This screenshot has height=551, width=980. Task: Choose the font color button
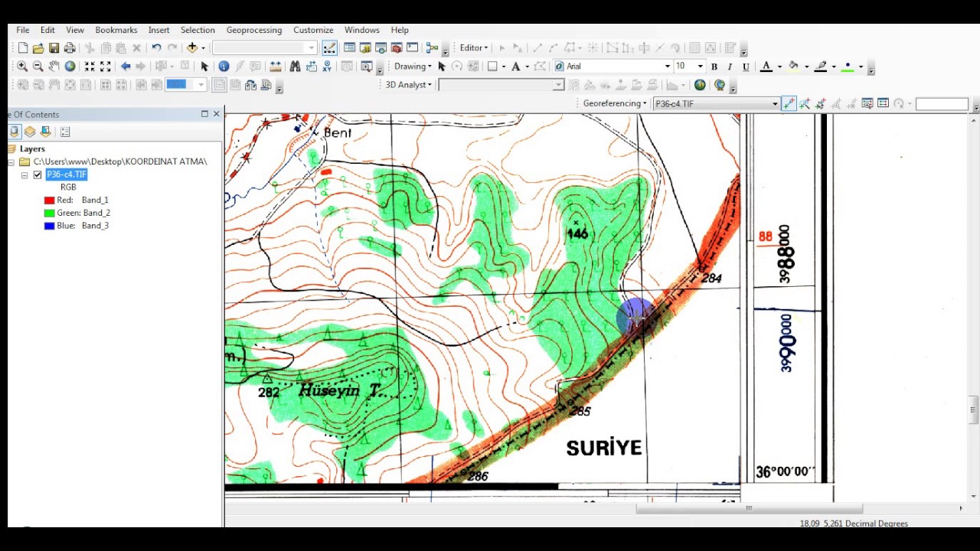coord(766,67)
